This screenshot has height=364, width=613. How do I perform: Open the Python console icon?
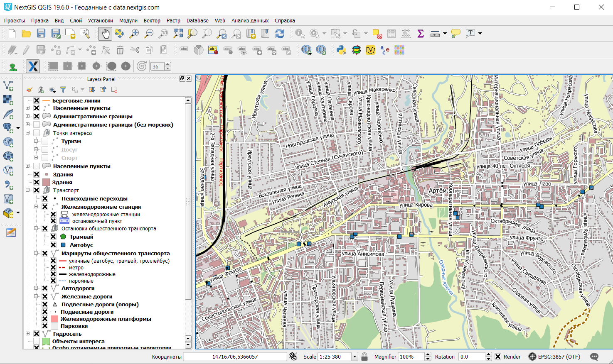pos(341,50)
